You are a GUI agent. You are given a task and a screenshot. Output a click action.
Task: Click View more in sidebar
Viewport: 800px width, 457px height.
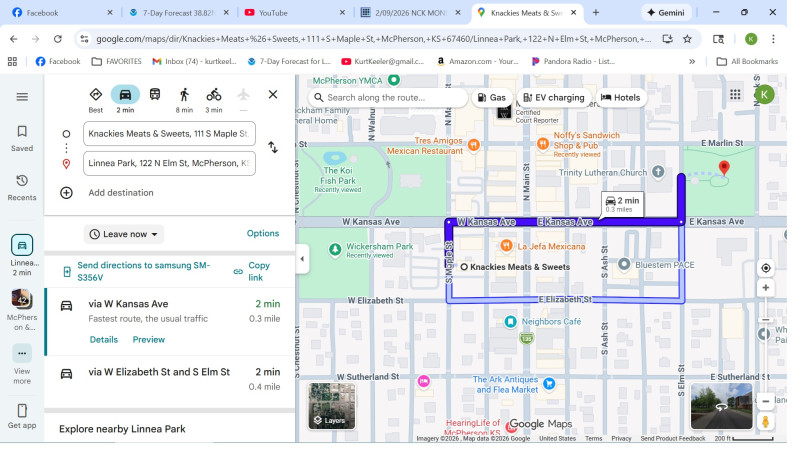pos(22,365)
